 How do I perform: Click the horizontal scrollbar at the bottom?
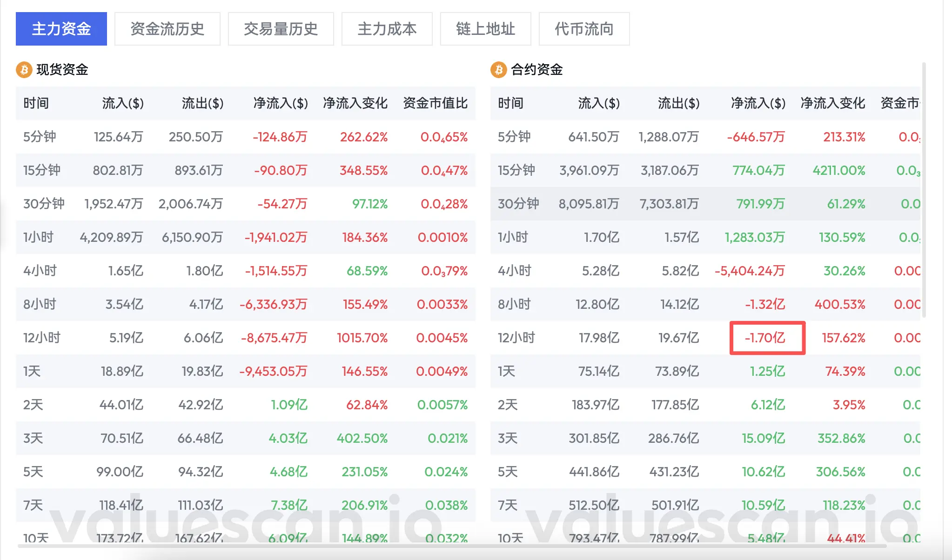(x=451, y=546)
